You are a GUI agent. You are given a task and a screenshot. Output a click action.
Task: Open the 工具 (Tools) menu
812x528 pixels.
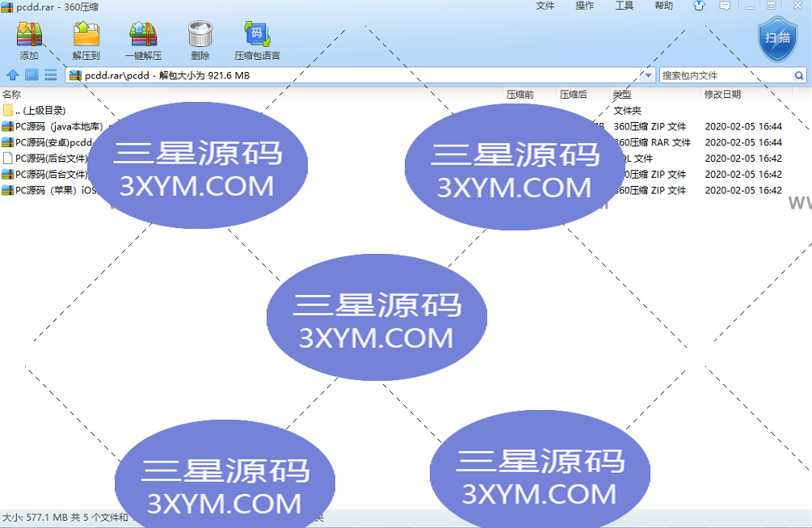pyautogui.click(x=625, y=6)
